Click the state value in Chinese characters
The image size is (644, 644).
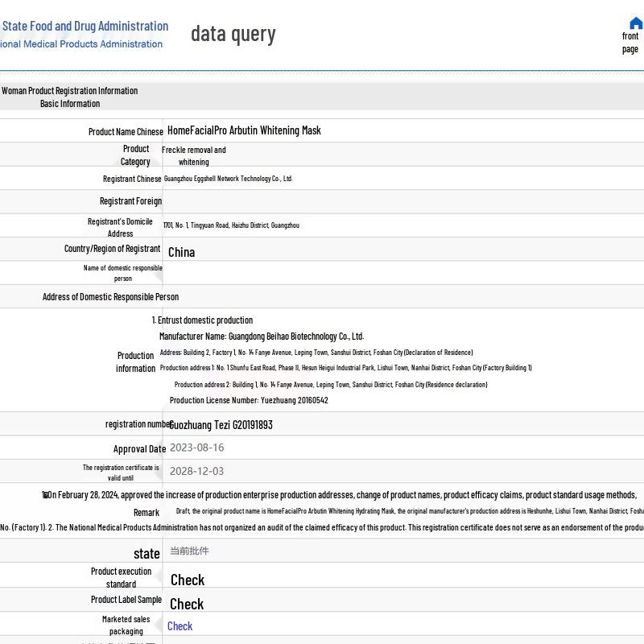pos(189,551)
